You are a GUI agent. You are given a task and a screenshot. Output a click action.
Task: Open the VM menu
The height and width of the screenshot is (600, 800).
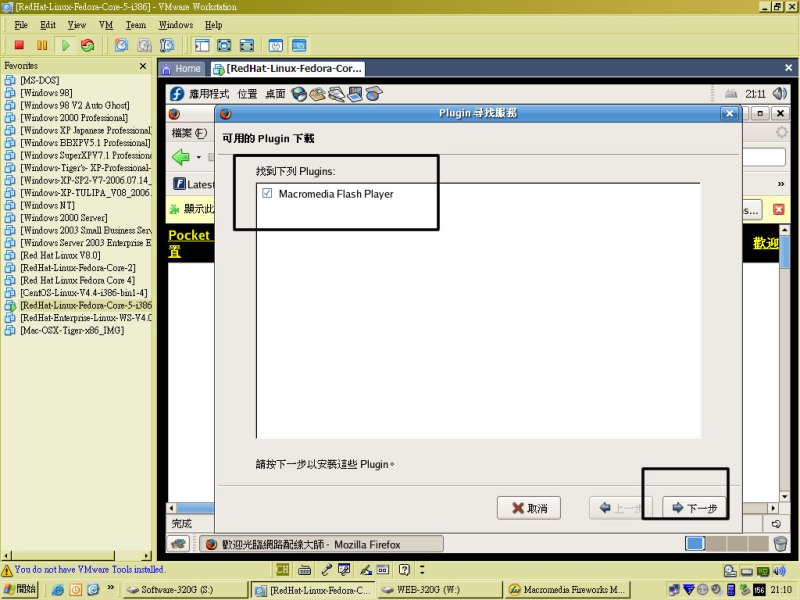pyautogui.click(x=106, y=25)
